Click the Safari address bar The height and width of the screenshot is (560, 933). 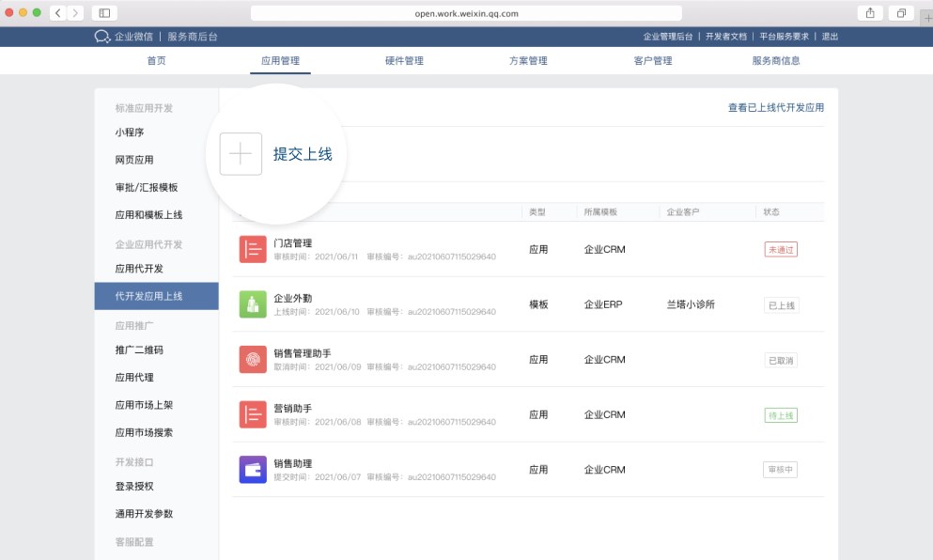tap(466, 13)
